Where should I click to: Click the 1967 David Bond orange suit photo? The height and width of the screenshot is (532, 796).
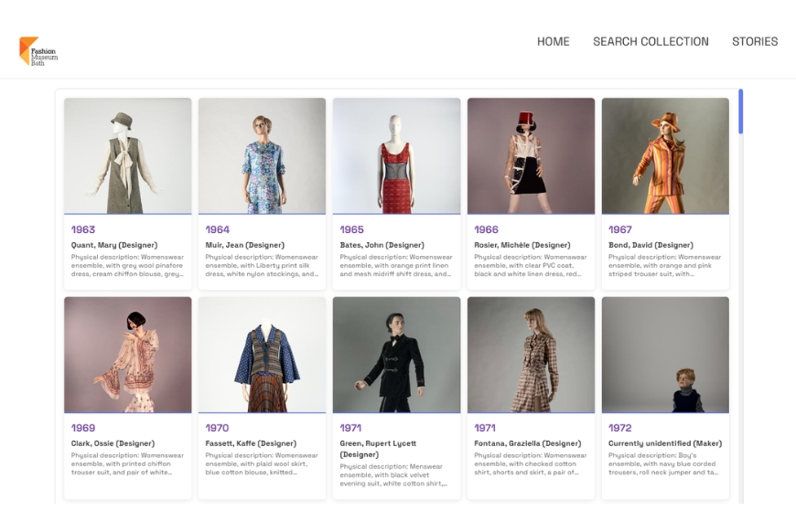[x=665, y=155]
